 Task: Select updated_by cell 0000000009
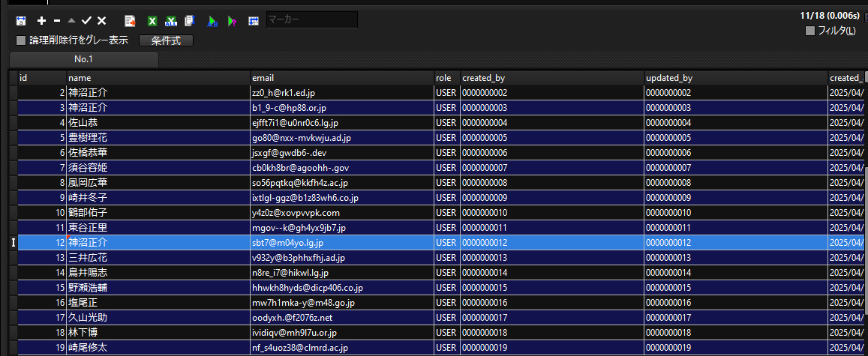point(736,197)
